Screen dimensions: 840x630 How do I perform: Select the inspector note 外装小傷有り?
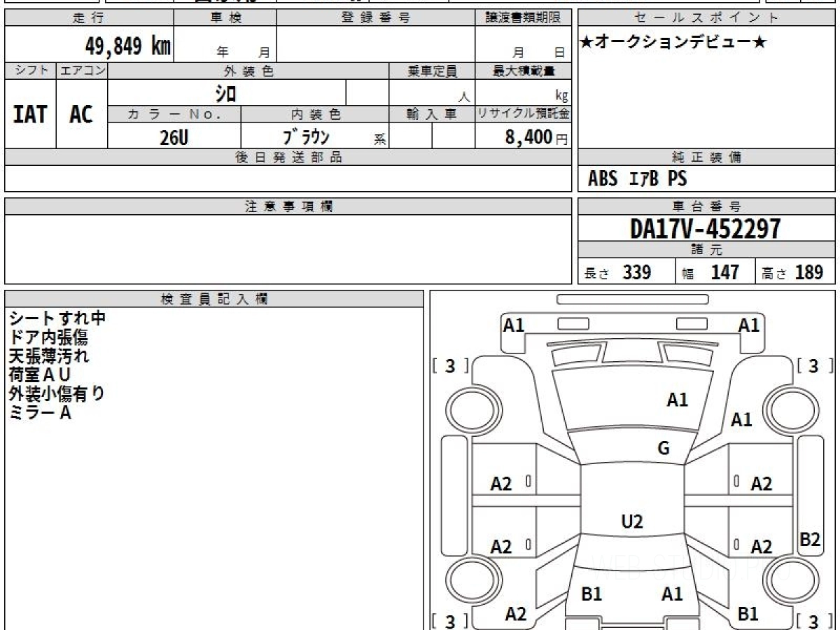57,394
